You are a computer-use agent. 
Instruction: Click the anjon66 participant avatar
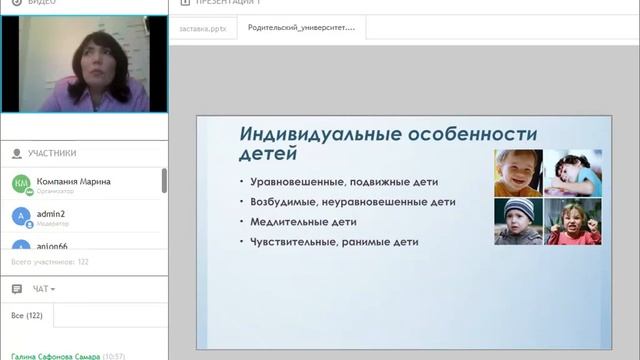21,244
